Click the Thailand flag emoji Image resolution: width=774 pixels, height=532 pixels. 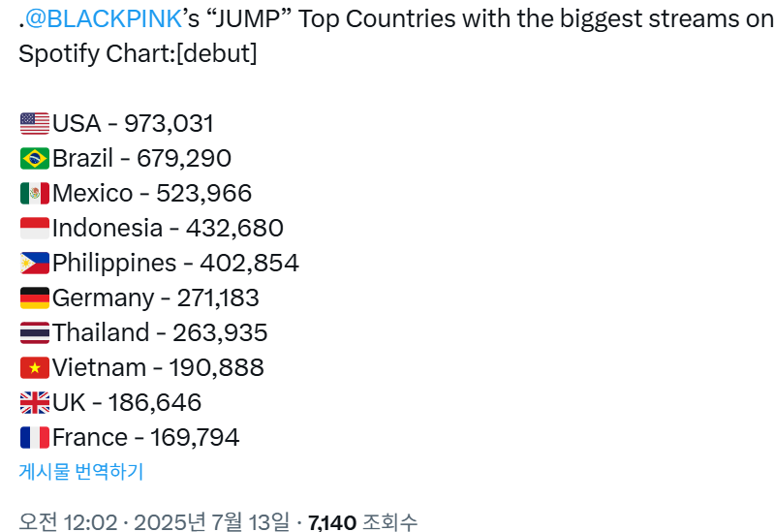tap(35, 333)
